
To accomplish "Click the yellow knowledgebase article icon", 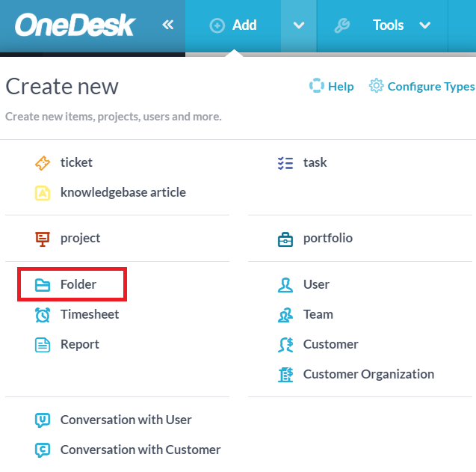I will [43, 193].
